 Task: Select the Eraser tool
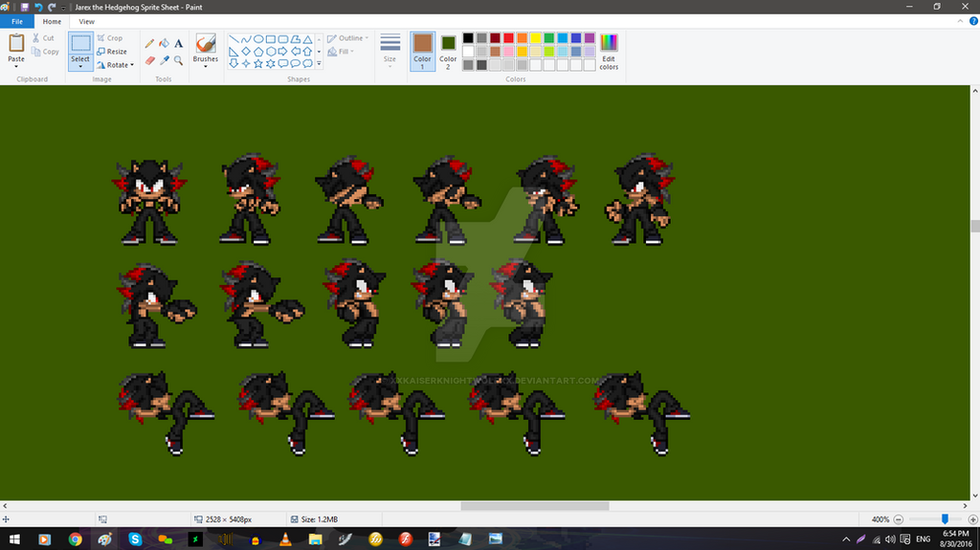(x=149, y=60)
